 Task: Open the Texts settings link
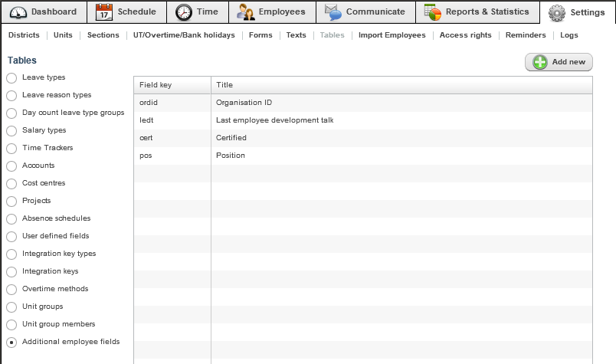296,35
